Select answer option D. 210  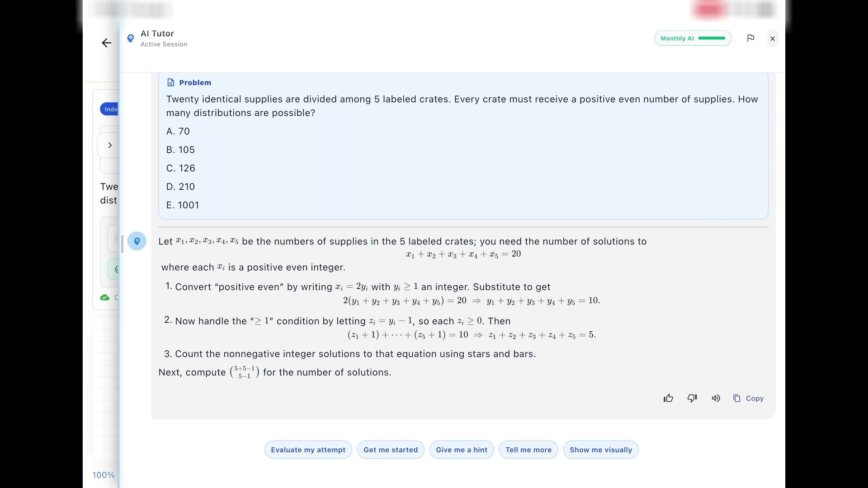(x=180, y=187)
